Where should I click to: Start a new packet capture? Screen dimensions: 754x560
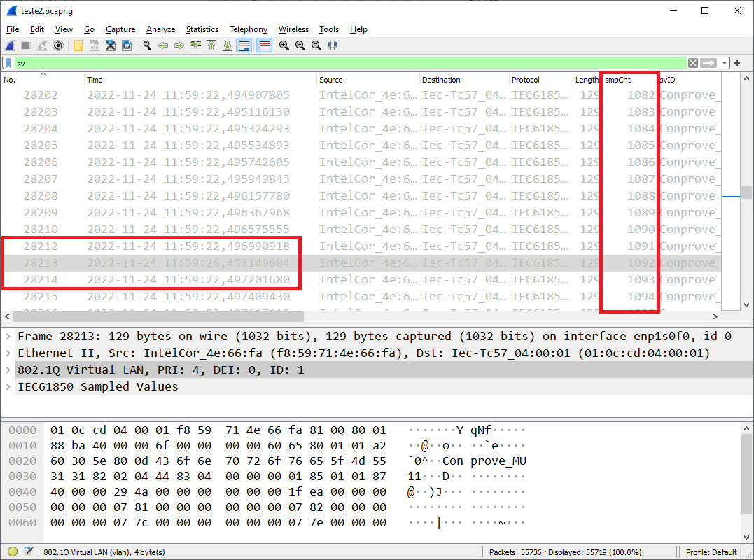point(9,45)
